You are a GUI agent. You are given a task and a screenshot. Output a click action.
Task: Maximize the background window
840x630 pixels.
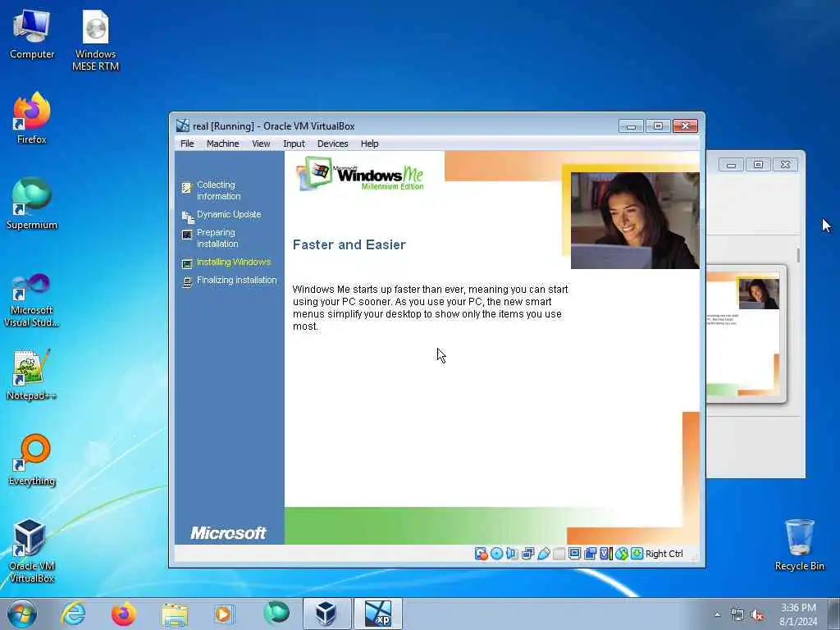758,164
